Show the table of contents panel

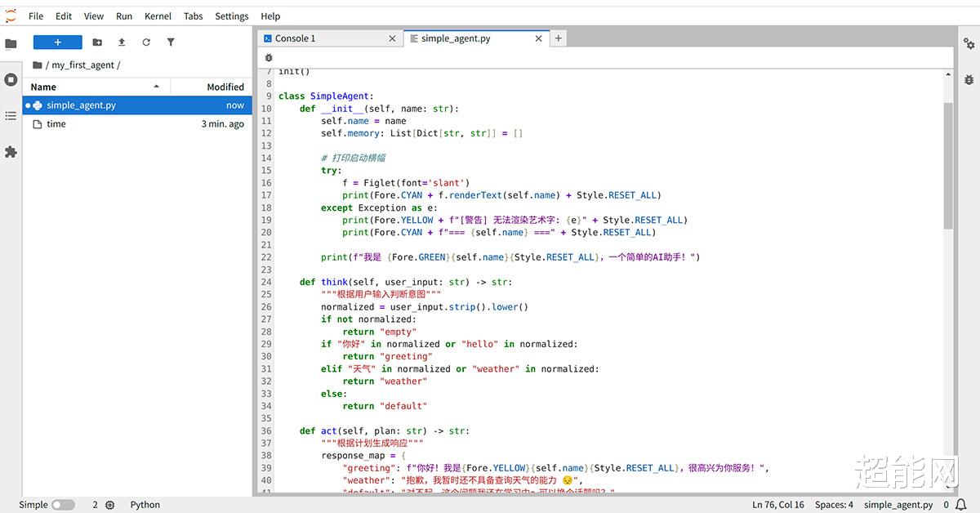pyautogui.click(x=11, y=116)
